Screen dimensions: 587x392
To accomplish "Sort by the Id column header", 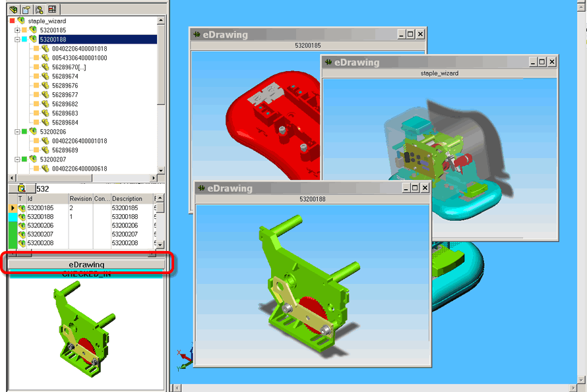I will click(x=47, y=198).
